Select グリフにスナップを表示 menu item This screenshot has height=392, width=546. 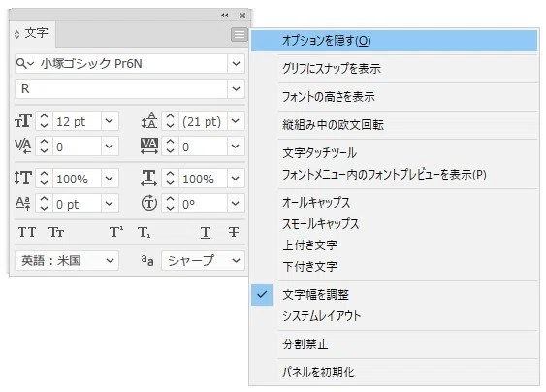click(x=395, y=68)
